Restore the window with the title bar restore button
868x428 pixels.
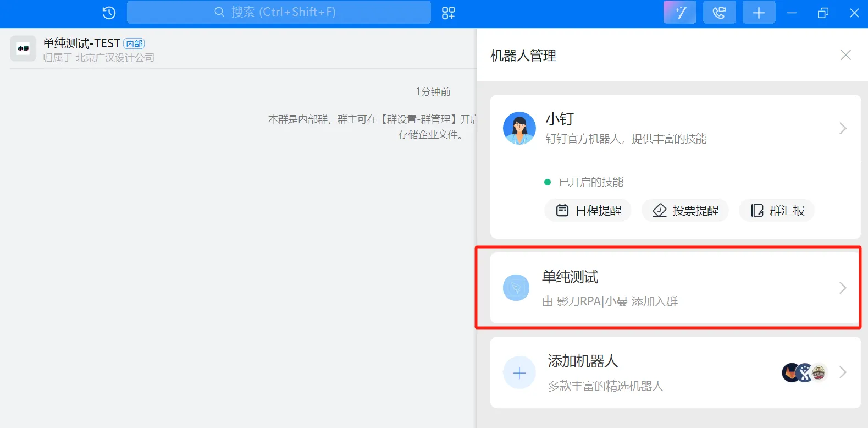click(x=823, y=13)
